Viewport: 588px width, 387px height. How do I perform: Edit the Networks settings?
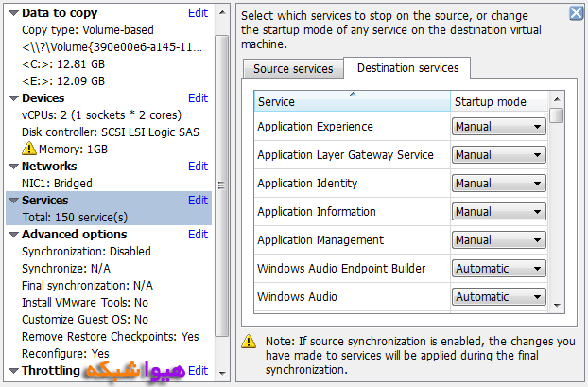[198, 167]
